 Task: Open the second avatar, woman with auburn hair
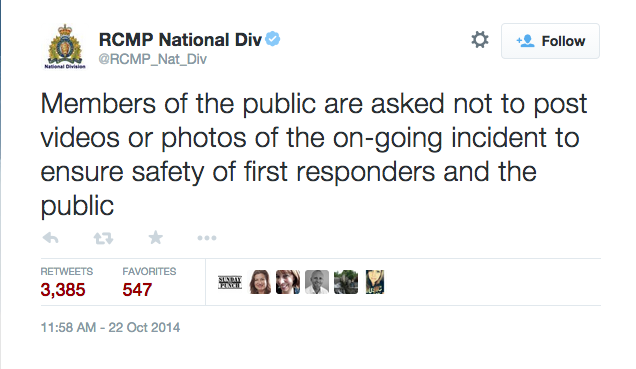coord(259,282)
